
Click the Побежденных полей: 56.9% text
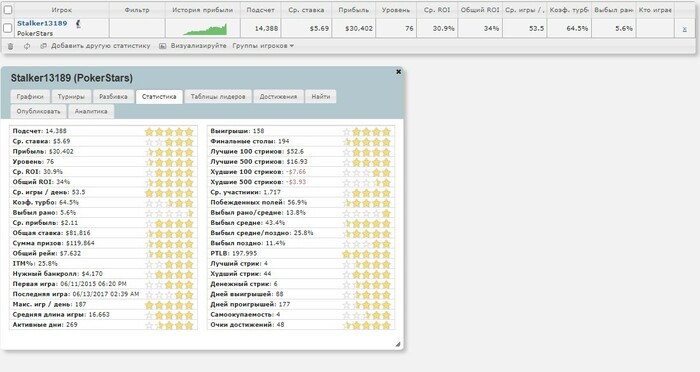point(258,202)
